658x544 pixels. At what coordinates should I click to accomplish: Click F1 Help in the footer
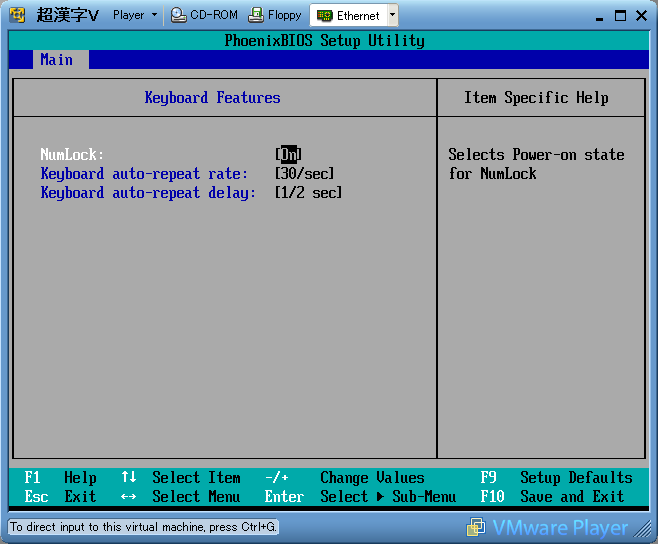61,477
